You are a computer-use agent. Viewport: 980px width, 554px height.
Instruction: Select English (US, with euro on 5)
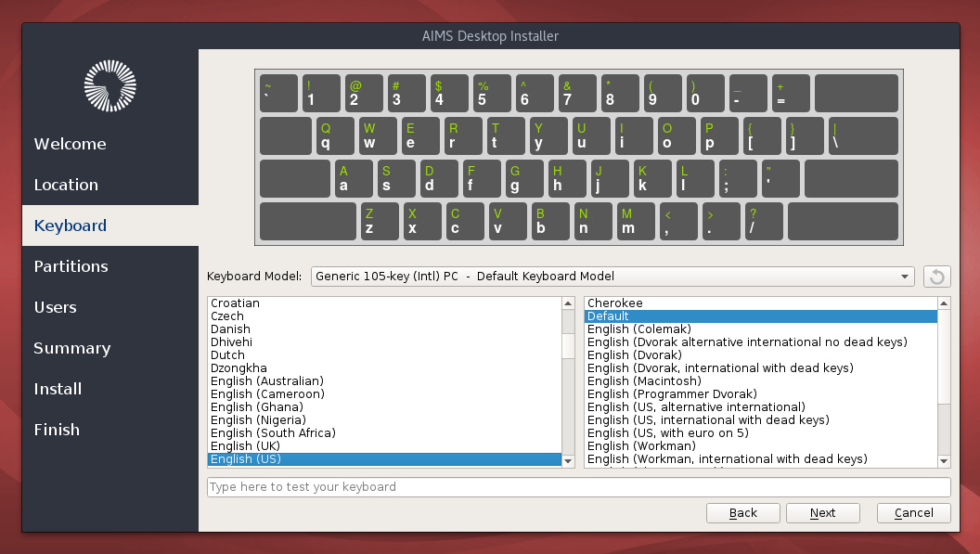pos(761,432)
